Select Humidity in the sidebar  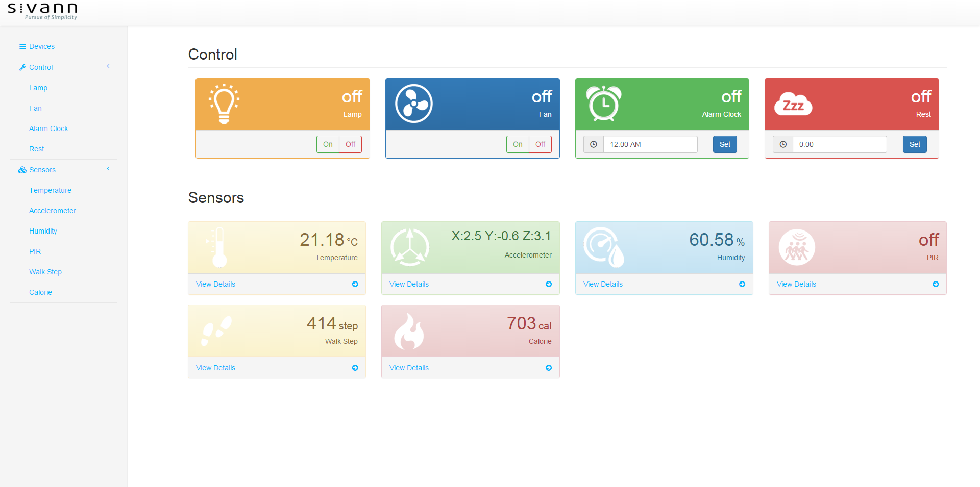click(x=43, y=231)
